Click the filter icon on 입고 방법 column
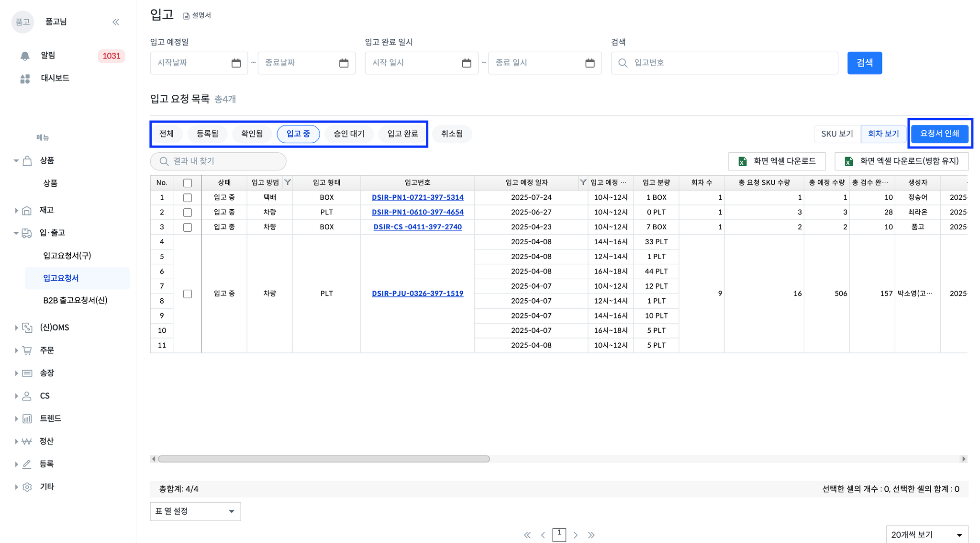Image resolution: width=980 pixels, height=543 pixels. pos(288,182)
